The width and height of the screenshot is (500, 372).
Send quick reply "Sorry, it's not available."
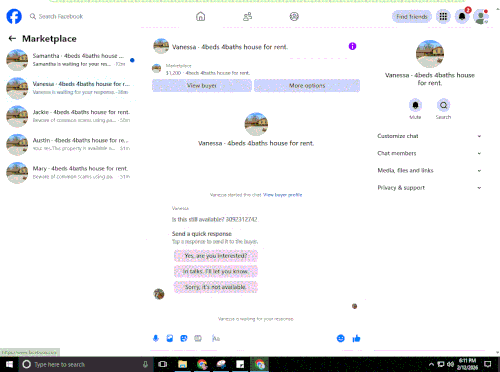click(216, 287)
